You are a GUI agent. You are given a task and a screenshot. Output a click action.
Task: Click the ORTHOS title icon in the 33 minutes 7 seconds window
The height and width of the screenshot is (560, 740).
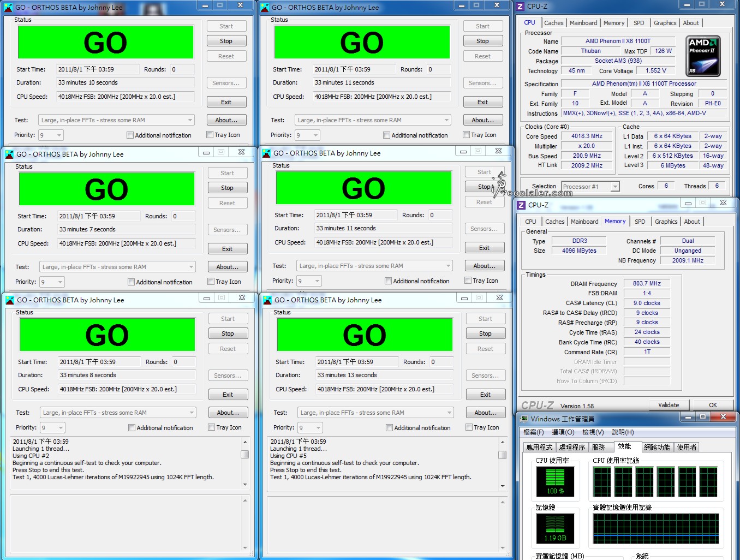pos(9,154)
